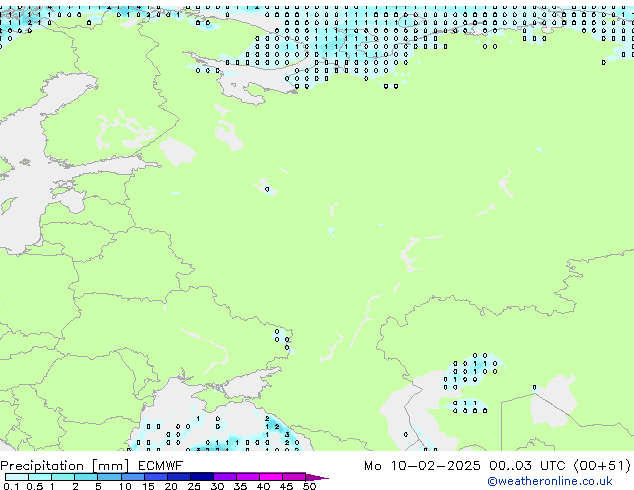Select the 45–50 mm legend swatch
Image resolution: width=634 pixels, height=490 pixels.
click(294, 477)
